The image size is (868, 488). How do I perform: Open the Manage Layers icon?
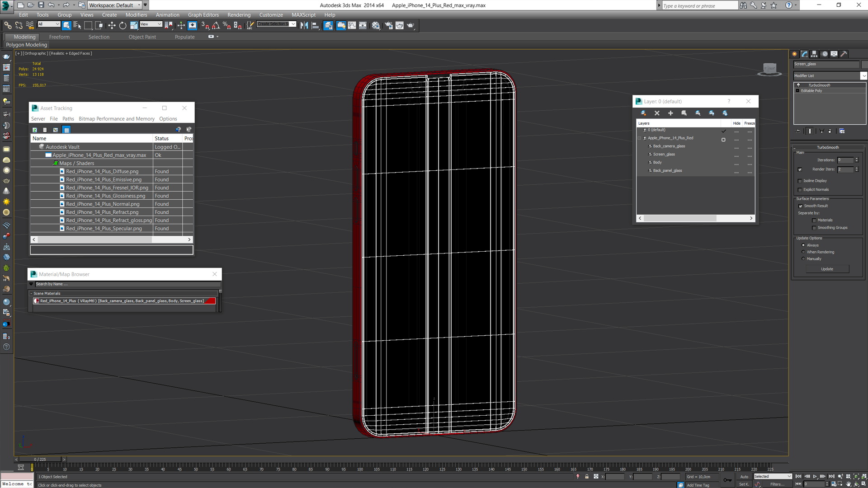pyautogui.click(x=328, y=25)
